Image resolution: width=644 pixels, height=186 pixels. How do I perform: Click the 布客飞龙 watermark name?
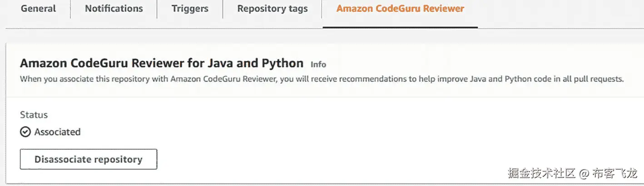click(x=616, y=173)
